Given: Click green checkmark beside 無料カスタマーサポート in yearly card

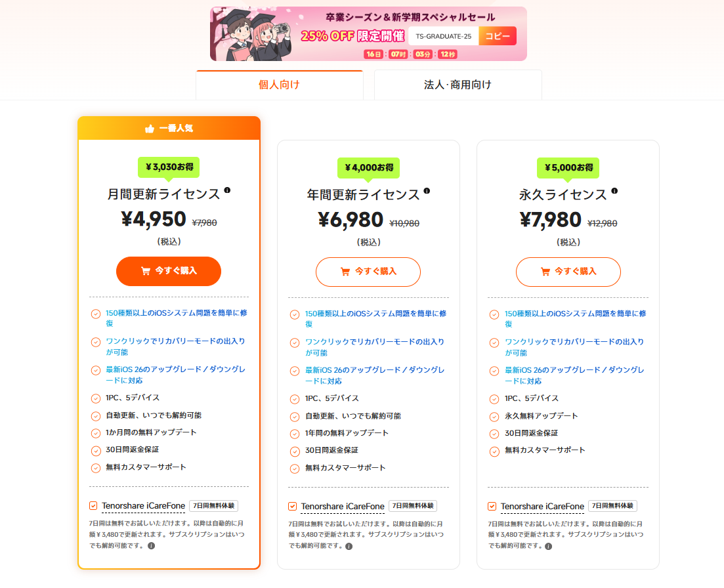Looking at the screenshot, I should coord(296,468).
